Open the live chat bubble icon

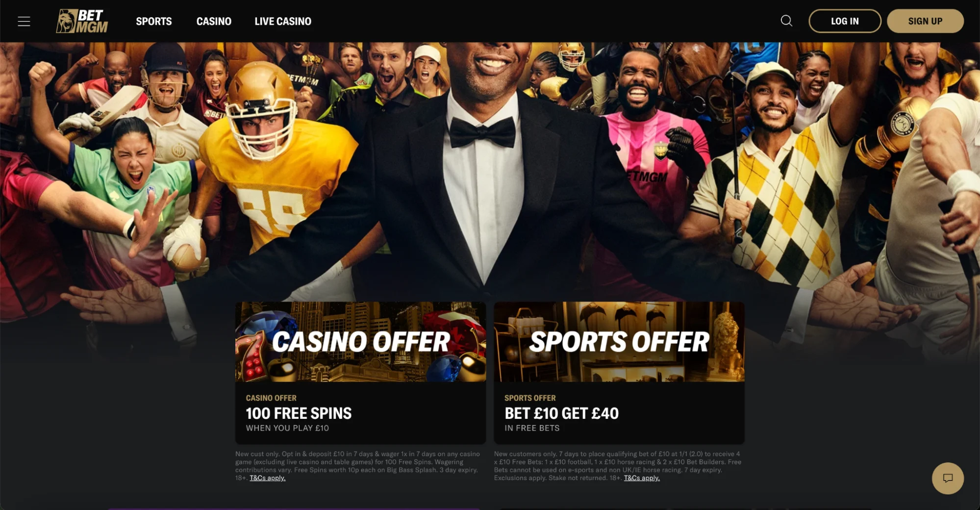click(x=948, y=478)
